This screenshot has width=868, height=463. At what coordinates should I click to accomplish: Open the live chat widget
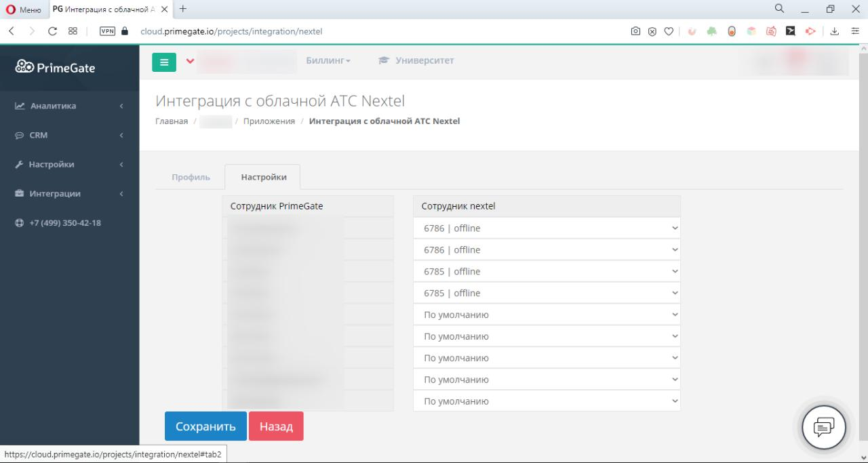824,427
